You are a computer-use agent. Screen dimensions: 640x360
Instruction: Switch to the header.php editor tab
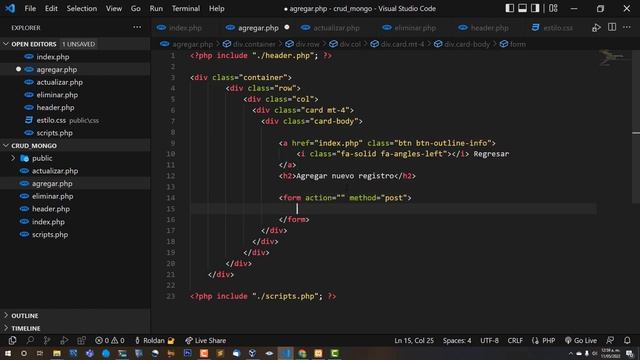point(484,28)
